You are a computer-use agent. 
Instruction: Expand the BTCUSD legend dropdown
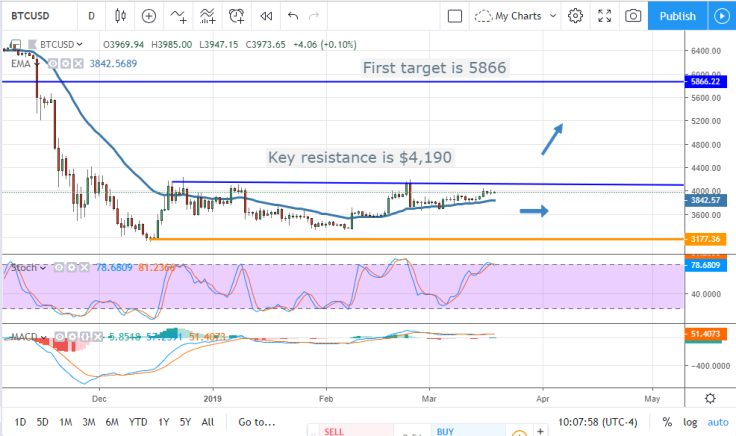(79, 45)
